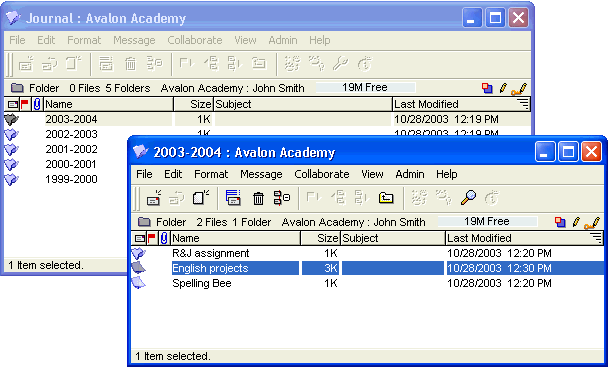The width and height of the screenshot is (608, 367).
Task: Click the key permissions icon in front window
Action: point(592,222)
